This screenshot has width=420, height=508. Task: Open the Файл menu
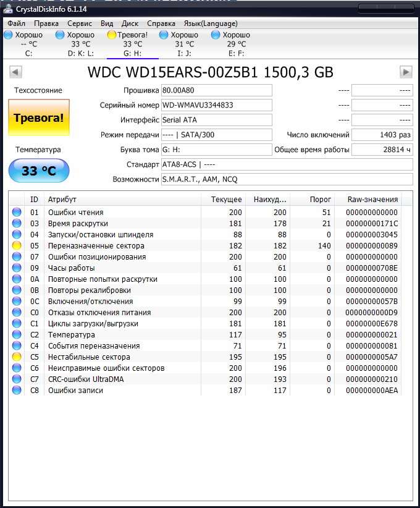point(16,23)
